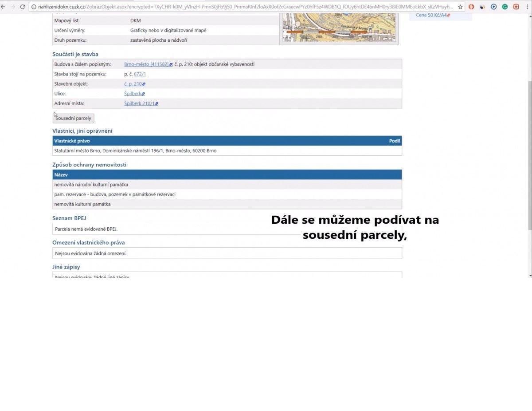Click the Adresní místa row label
The width and height of the screenshot is (532, 411).
69,103
